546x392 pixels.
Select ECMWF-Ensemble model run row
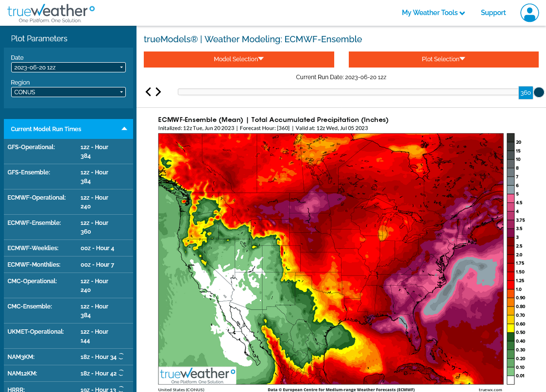pos(68,227)
